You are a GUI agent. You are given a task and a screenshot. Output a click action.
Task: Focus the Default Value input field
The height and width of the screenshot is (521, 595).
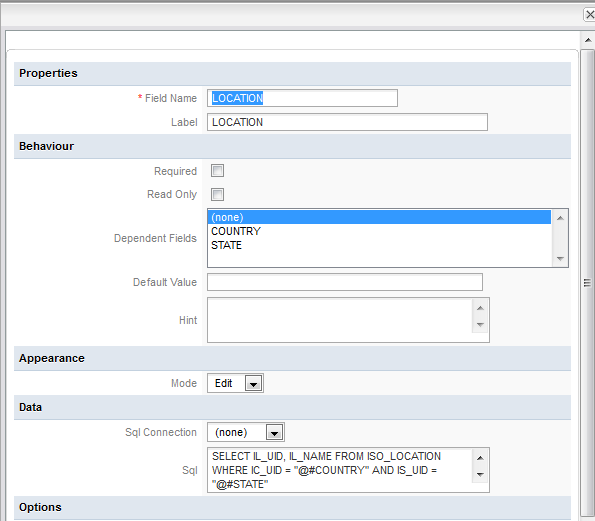point(345,282)
